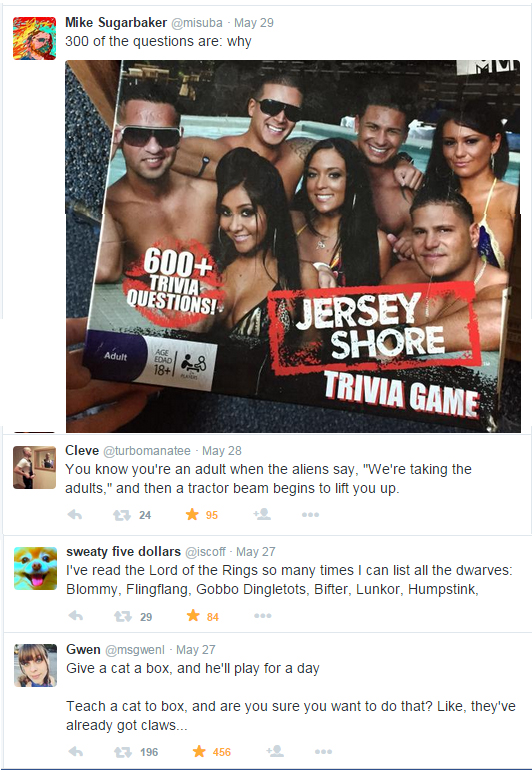Open the May 29 tweet timestamp
Viewport: 532px width, 770px height.
coord(253,23)
